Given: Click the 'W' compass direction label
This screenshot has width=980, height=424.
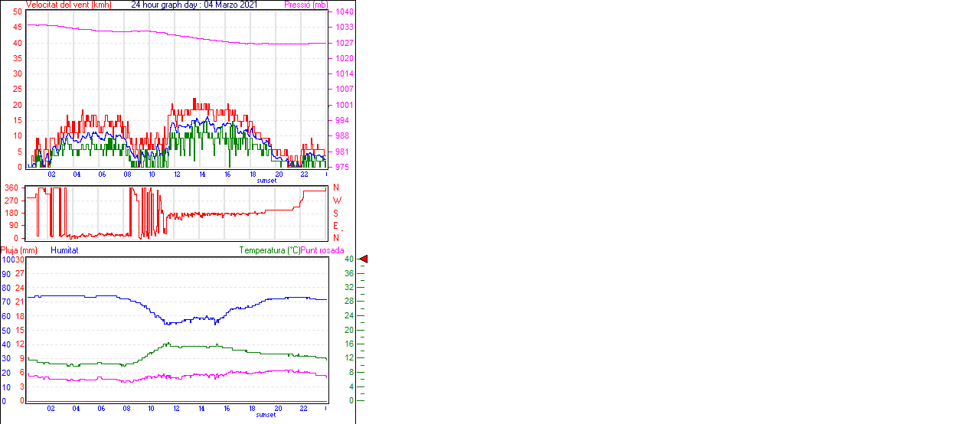Looking at the screenshot, I should click(x=336, y=201).
